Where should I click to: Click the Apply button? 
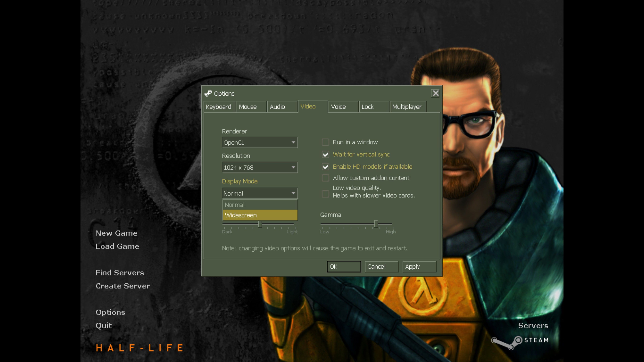click(x=419, y=267)
